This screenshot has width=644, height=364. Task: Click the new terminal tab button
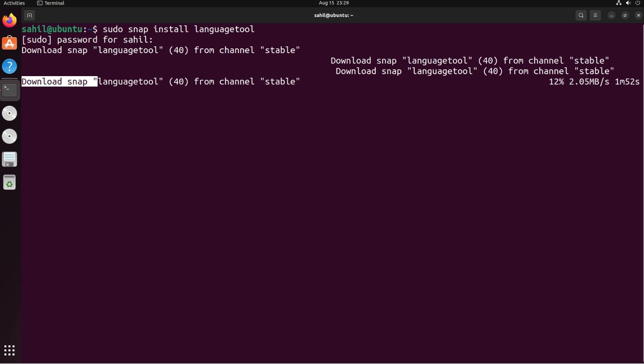coord(29,15)
